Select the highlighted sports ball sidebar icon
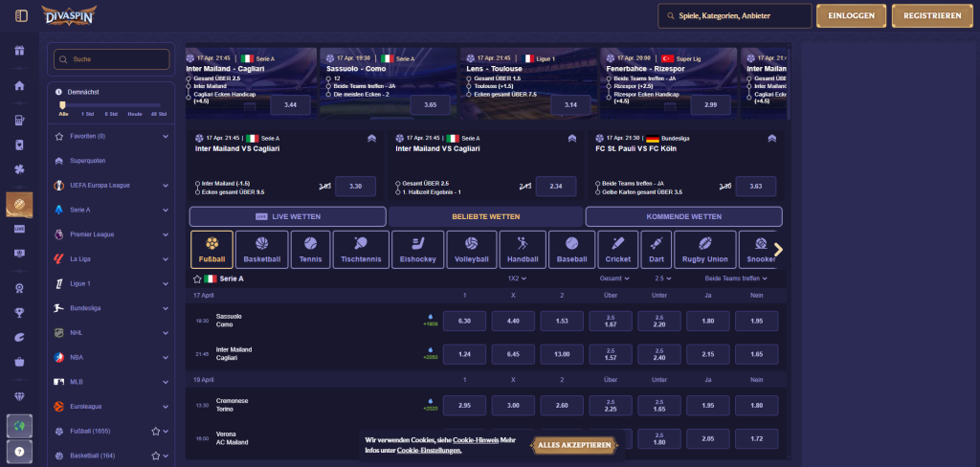Screen dimensions: 980x467 coord(19,205)
